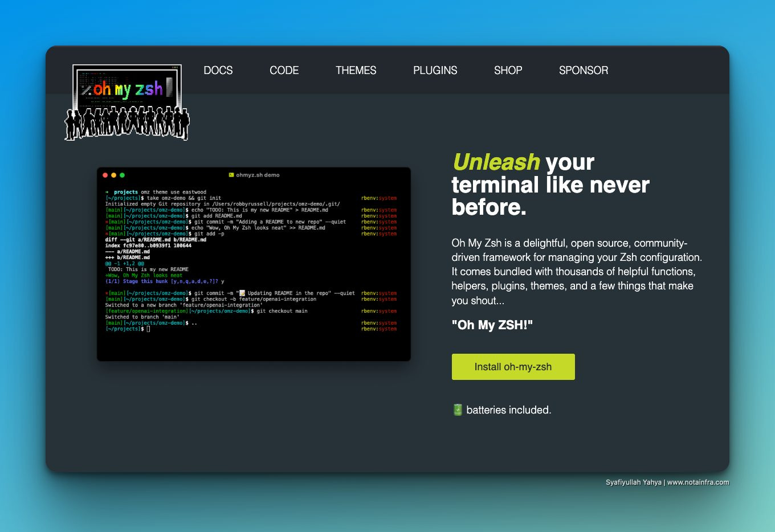
Task: Click the "(1/1) Stage this hunk" terminal line
Action: (x=165, y=281)
